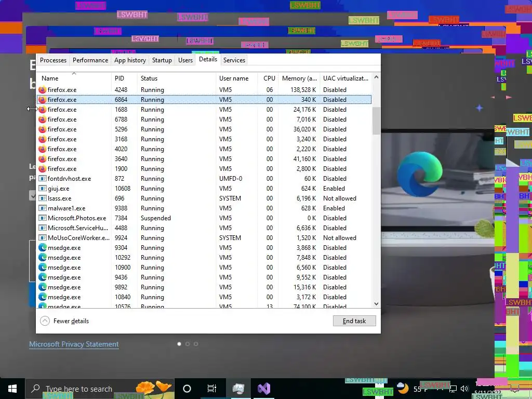Click End task button

[354, 321]
